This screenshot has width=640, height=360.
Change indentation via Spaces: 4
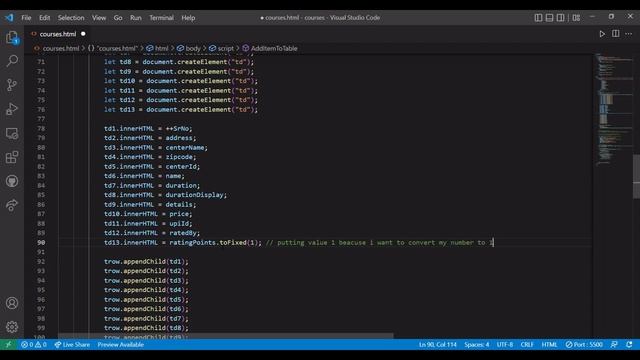pos(476,344)
